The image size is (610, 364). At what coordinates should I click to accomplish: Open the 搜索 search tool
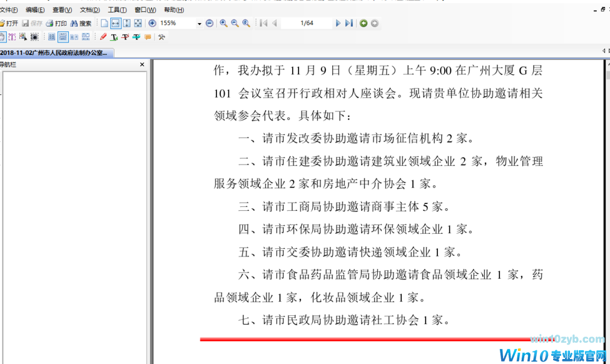[82, 23]
